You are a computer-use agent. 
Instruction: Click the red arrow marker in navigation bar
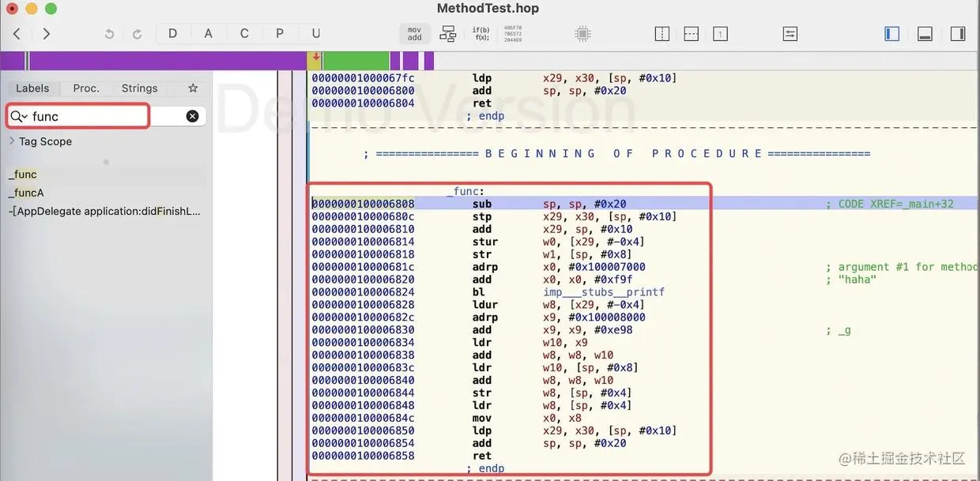click(x=316, y=57)
